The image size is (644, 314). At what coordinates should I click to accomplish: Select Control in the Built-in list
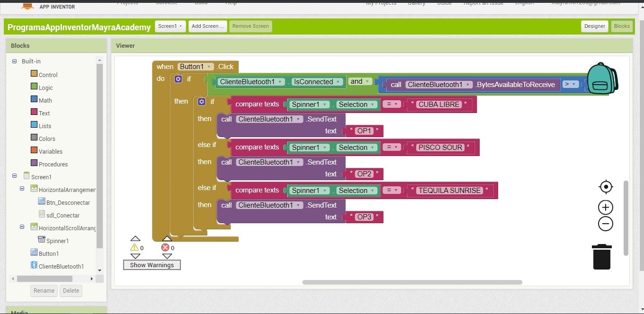click(48, 75)
